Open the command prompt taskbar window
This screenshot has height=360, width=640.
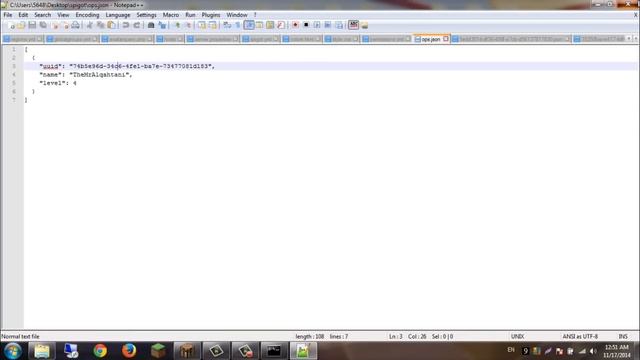[x=274, y=351]
